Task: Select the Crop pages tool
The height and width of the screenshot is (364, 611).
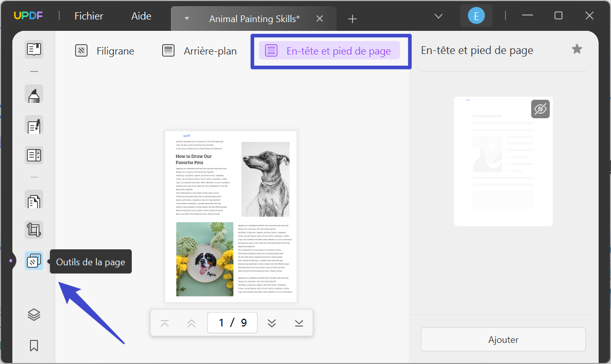Action: [34, 230]
